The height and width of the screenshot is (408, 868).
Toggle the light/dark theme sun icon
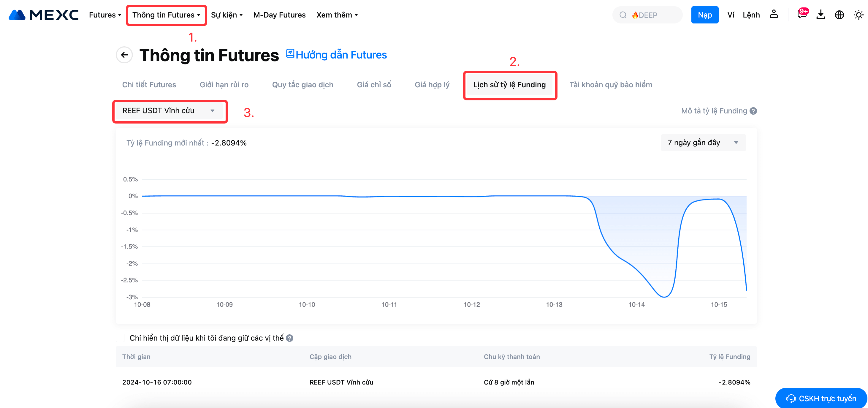pyautogui.click(x=858, y=15)
